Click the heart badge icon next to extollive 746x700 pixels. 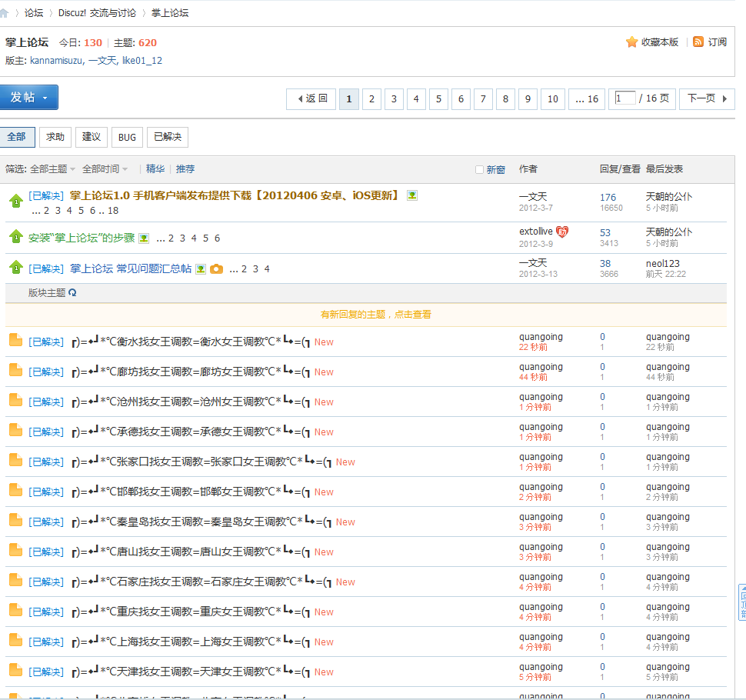click(562, 232)
